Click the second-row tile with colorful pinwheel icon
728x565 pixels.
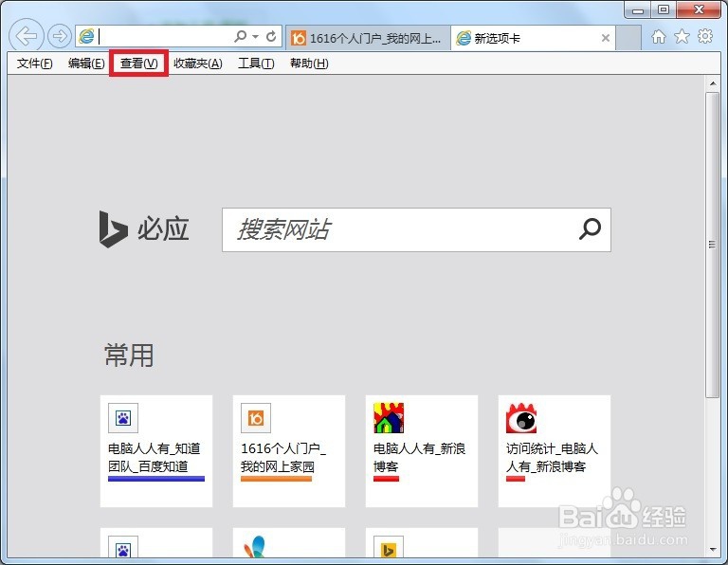[289, 542]
